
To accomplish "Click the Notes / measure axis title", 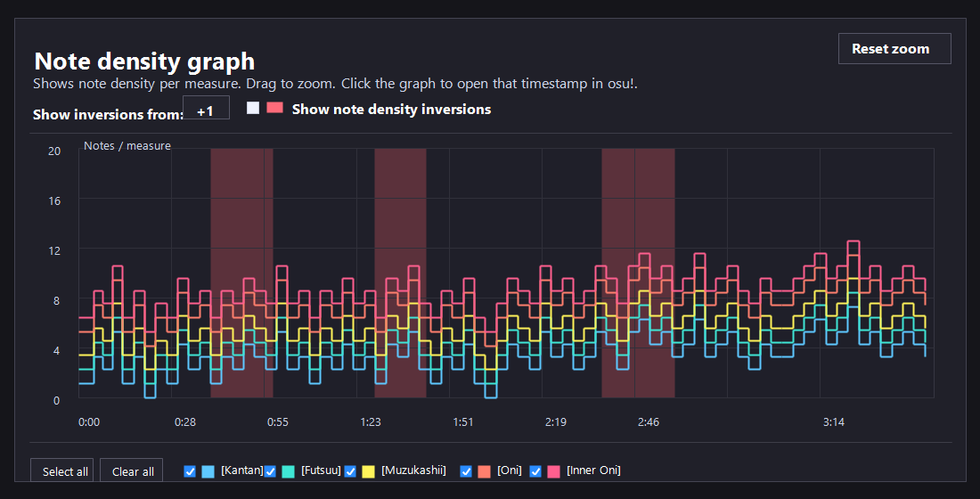I will [127, 146].
